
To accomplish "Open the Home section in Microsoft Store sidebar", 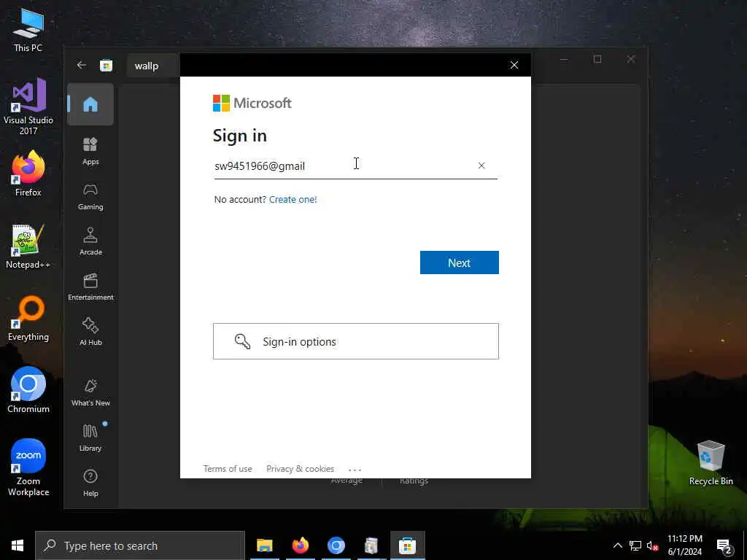I will click(x=90, y=104).
